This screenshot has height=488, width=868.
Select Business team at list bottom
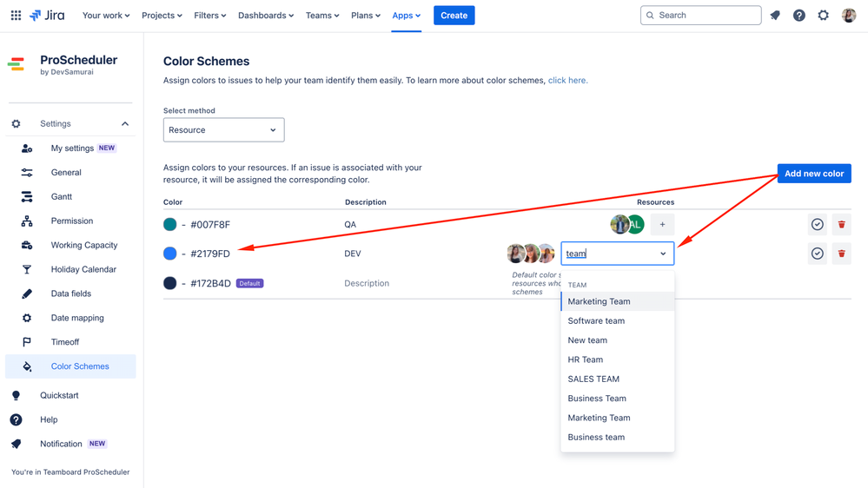coord(617,437)
